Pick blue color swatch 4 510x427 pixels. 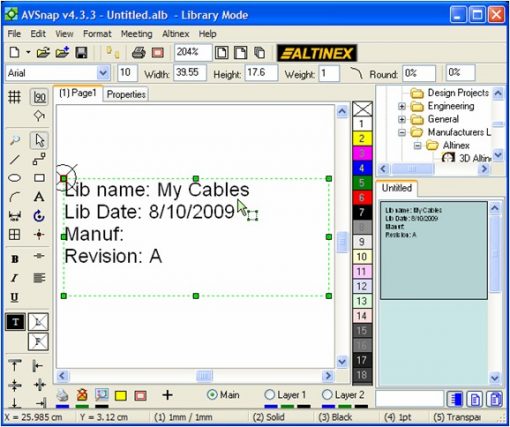(362, 168)
